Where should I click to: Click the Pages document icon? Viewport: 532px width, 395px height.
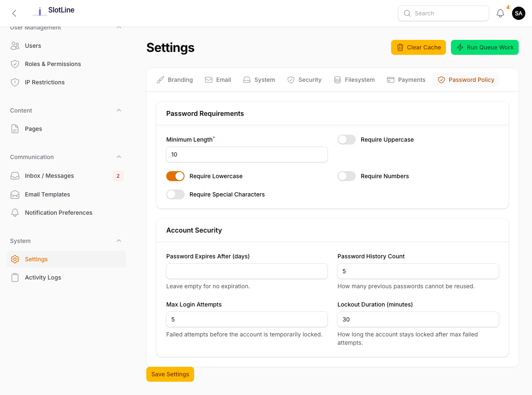pyautogui.click(x=15, y=129)
